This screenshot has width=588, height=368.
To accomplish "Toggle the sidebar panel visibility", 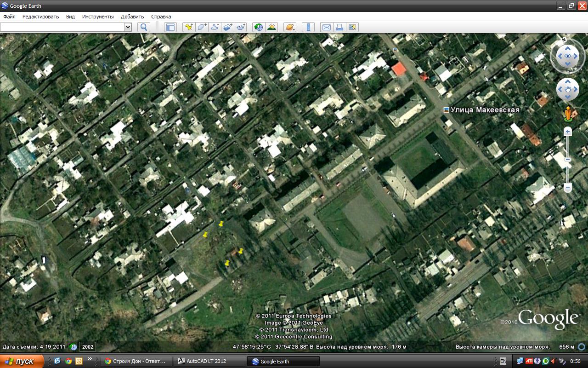I will (170, 27).
